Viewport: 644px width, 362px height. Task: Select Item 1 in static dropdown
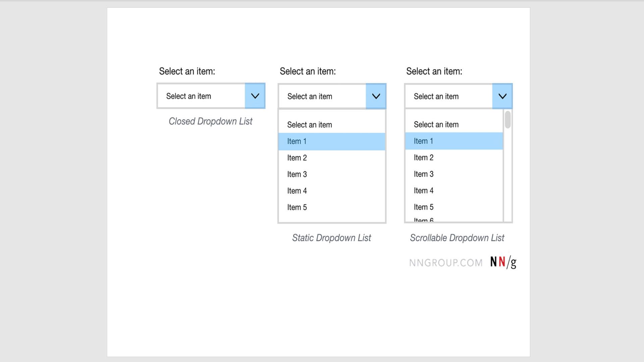click(332, 140)
